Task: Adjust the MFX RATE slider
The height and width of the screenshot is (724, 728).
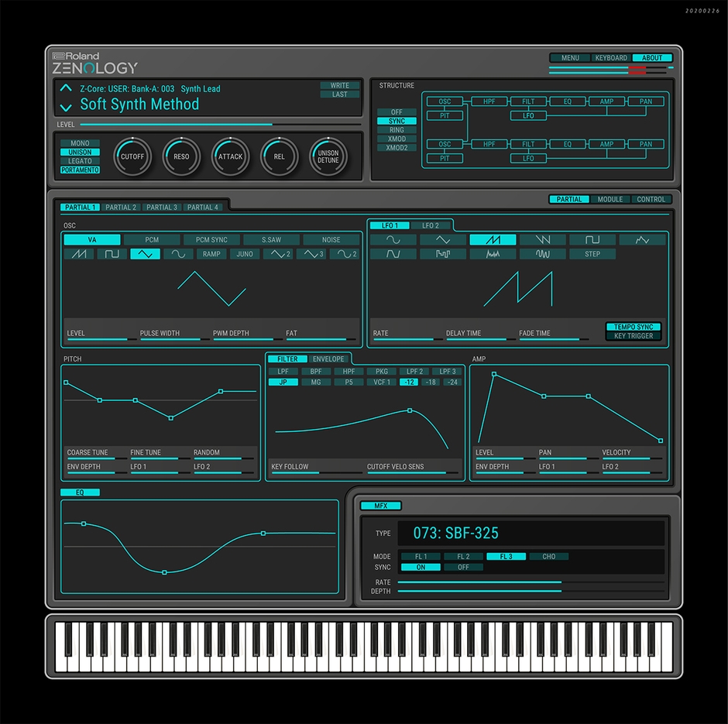Action: pyautogui.click(x=531, y=582)
